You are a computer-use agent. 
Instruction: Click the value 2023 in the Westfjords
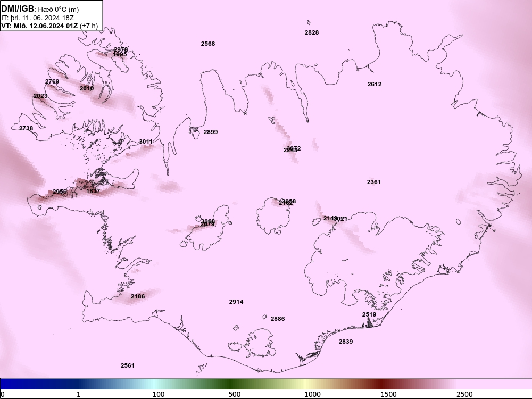click(40, 96)
